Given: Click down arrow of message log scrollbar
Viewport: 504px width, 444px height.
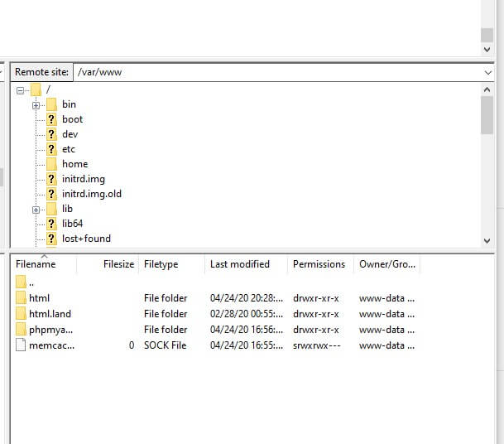Looking at the screenshot, I should coord(487,49).
